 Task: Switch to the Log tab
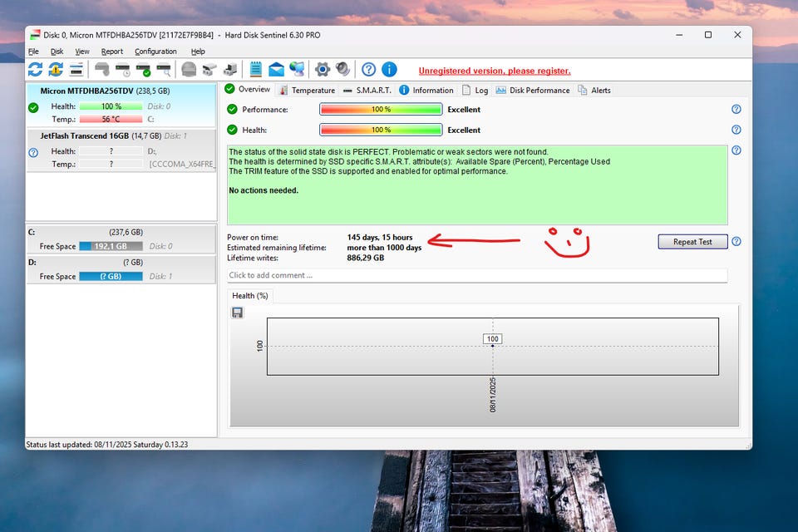pyautogui.click(x=475, y=90)
